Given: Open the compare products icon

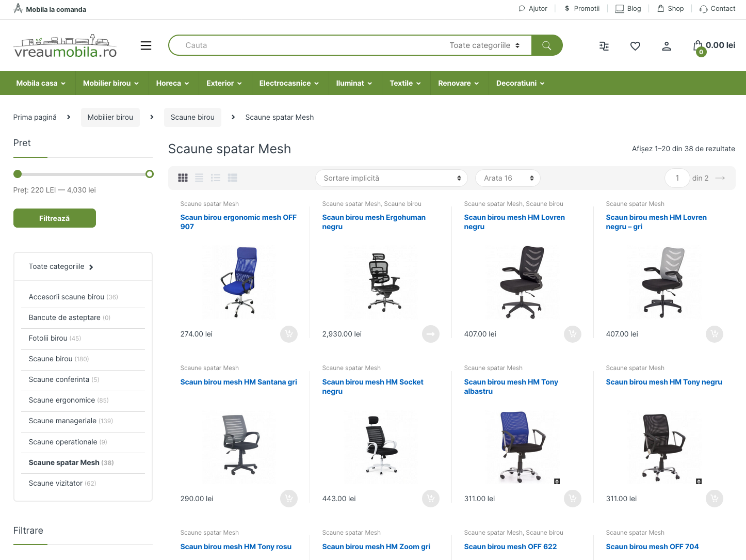Looking at the screenshot, I should coord(604,46).
